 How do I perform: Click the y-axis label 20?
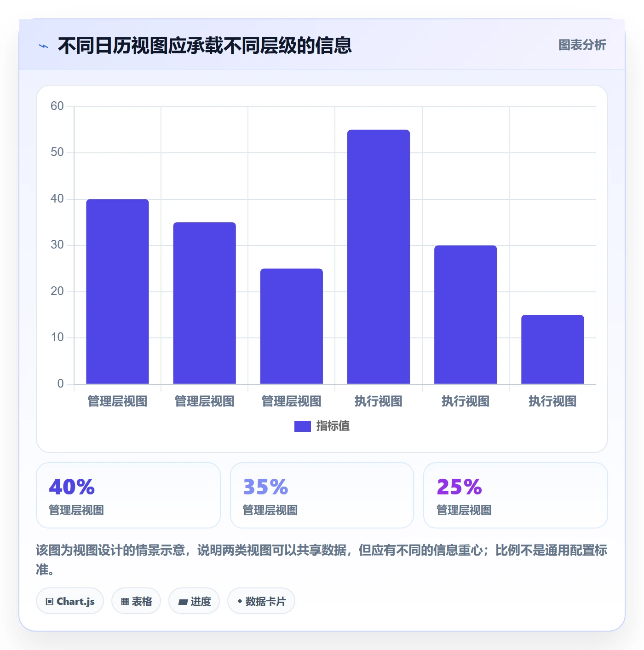tap(57, 291)
